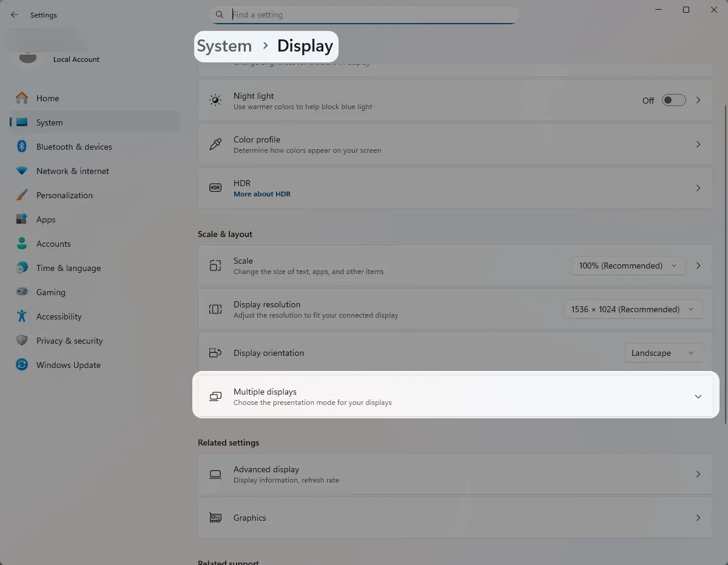Image resolution: width=728 pixels, height=565 pixels.
Task: Turn on the Night light switch
Action: (x=673, y=100)
